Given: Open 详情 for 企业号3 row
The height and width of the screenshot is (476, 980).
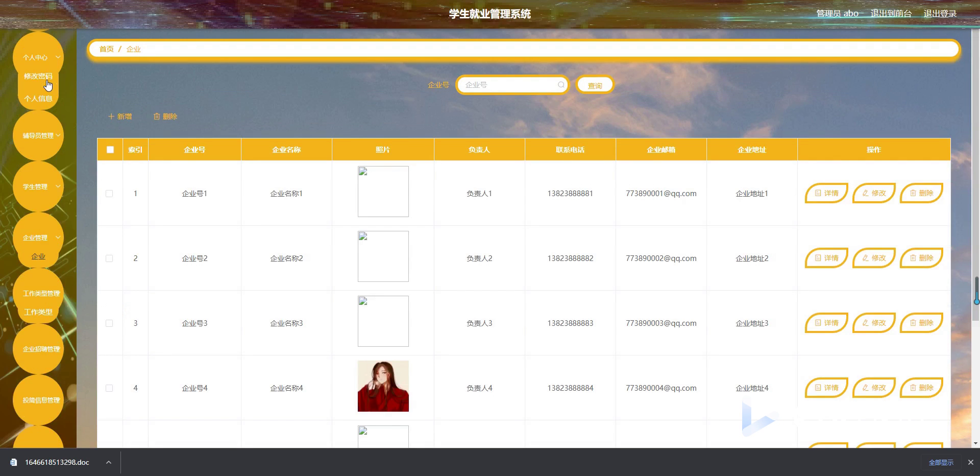Looking at the screenshot, I should [826, 323].
